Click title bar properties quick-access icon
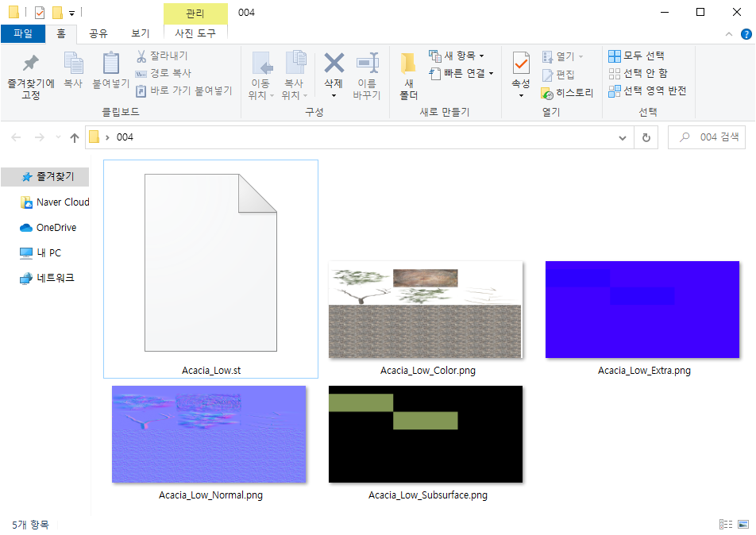The image size is (756, 535). tap(40, 13)
